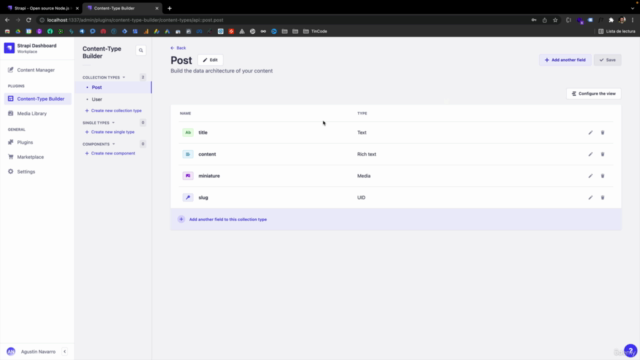The height and width of the screenshot is (360, 640).
Task: Click the title Text type icon
Action: point(188,133)
